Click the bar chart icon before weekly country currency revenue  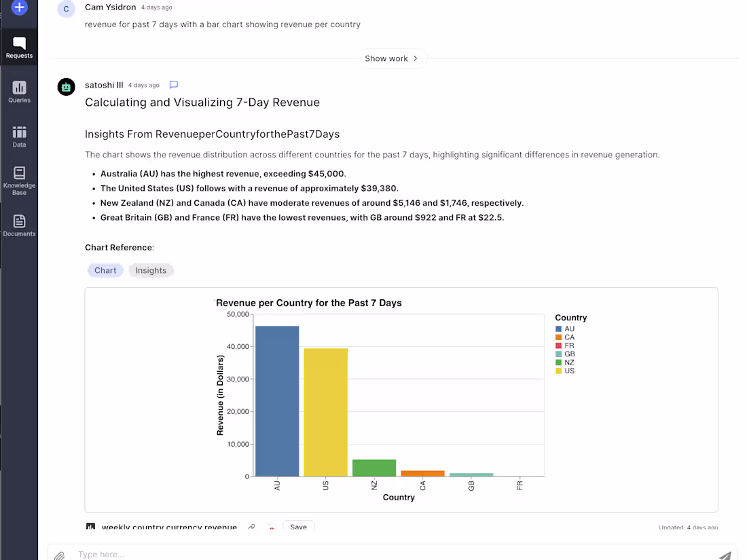[x=91, y=527]
